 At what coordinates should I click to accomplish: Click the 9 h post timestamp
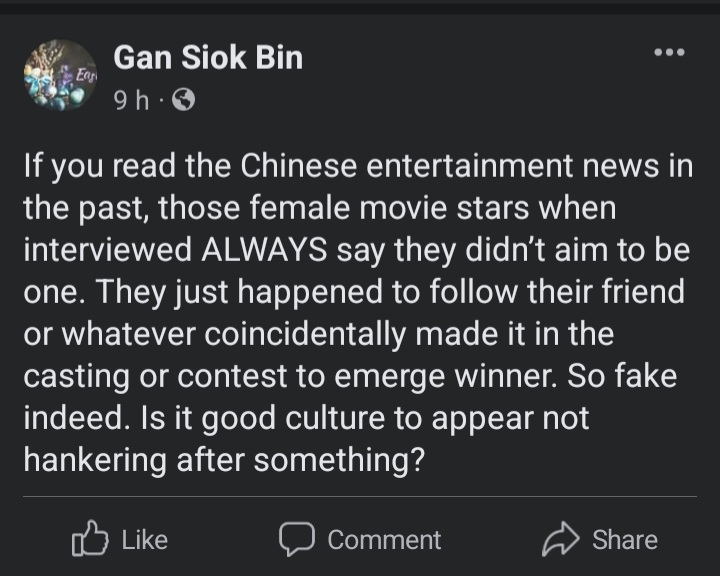(x=129, y=101)
